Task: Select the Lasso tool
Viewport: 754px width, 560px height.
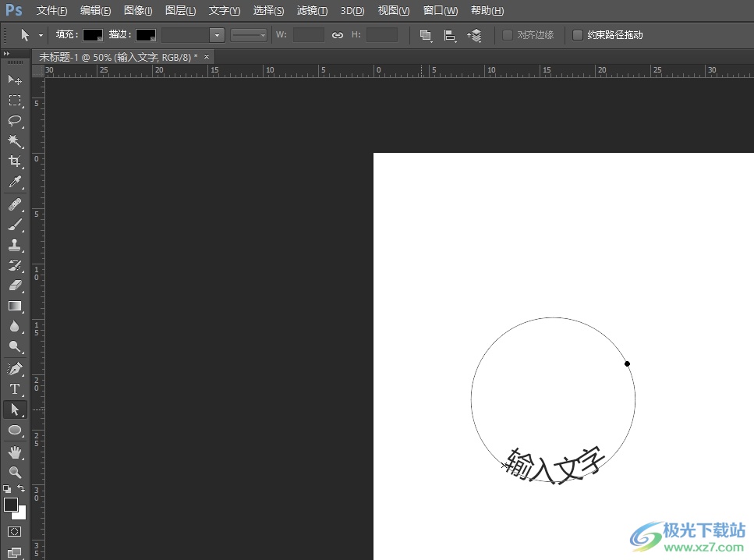Action: coord(14,120)
